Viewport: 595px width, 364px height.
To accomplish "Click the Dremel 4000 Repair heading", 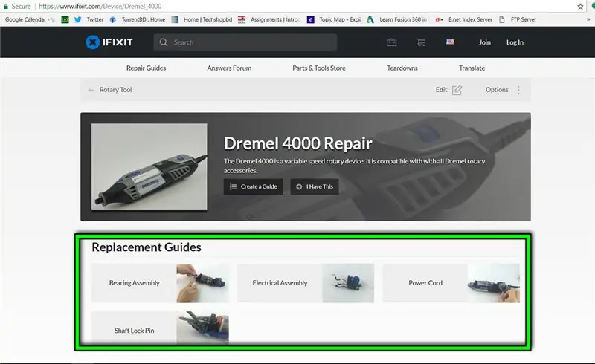I will pos(298,143).
